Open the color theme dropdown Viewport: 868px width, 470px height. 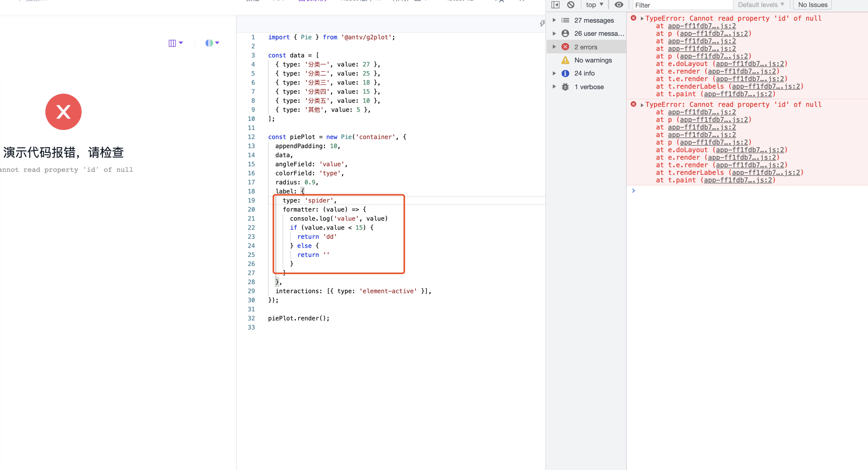click(212, 43)
